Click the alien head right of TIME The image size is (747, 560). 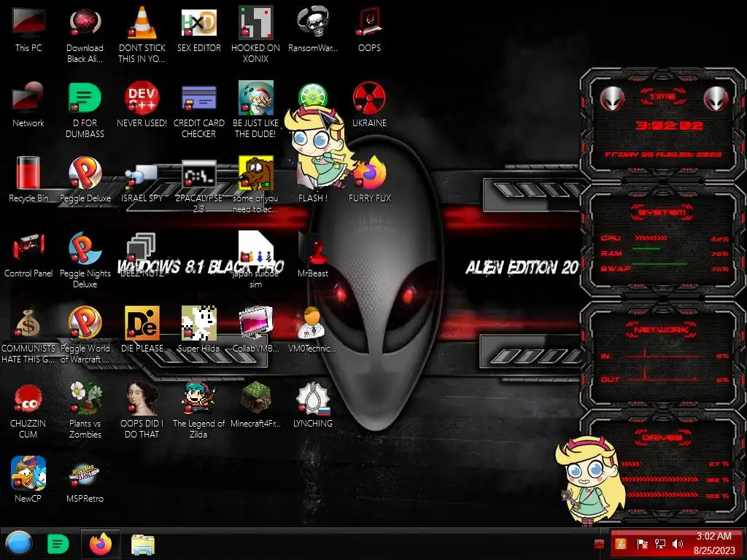tap(716, 98)
